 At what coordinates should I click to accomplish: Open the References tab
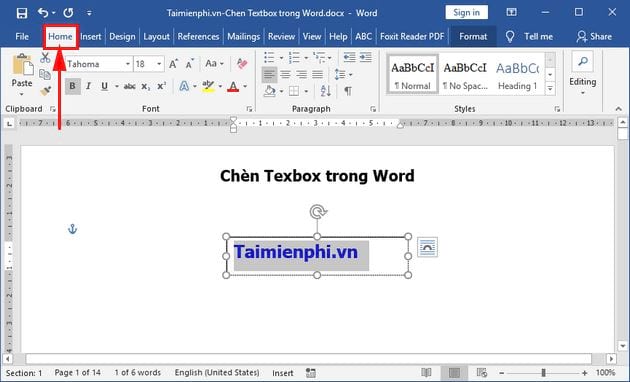pos(198,37)
